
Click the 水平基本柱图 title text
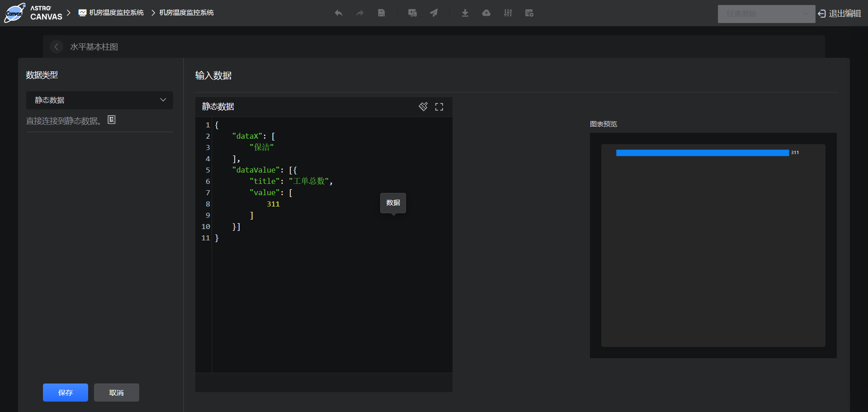click(94, 47)
